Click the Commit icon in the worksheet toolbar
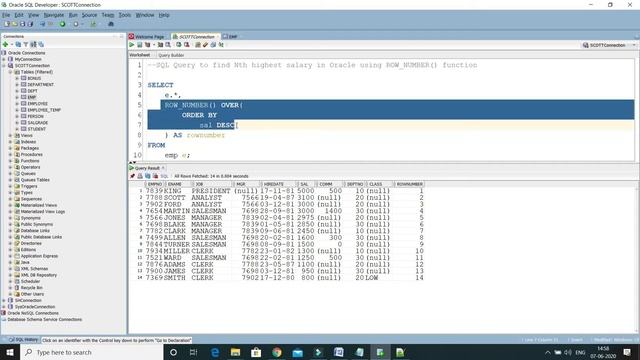The image size is (640, 360). pyautogui.click(x=179, y=45)
